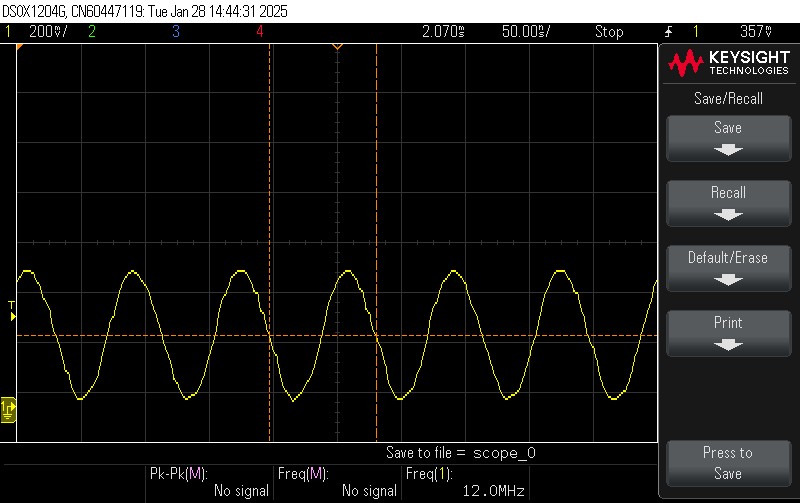
Task: Click the 2.070 ns delay readout
Action: point(443,32)
